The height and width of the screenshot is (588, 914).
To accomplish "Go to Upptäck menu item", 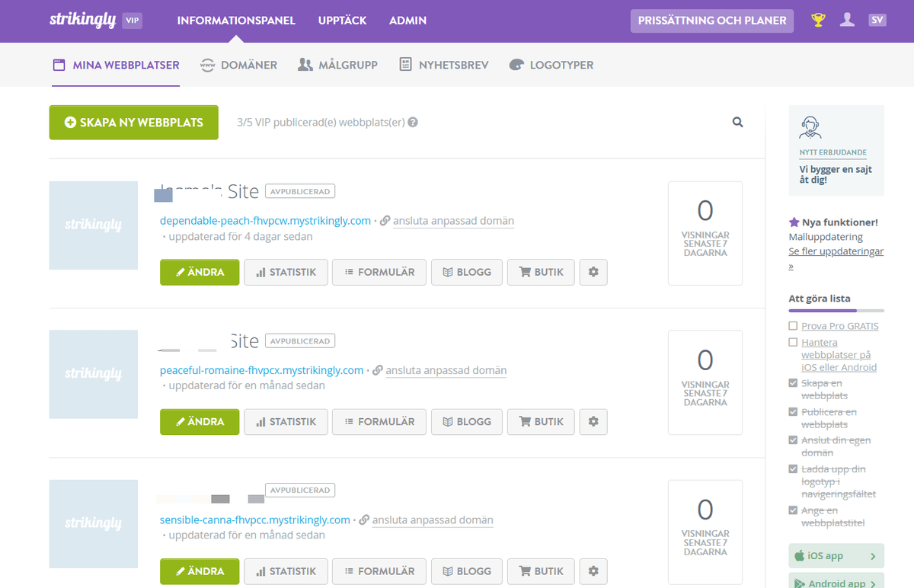I will click(342, 21).
